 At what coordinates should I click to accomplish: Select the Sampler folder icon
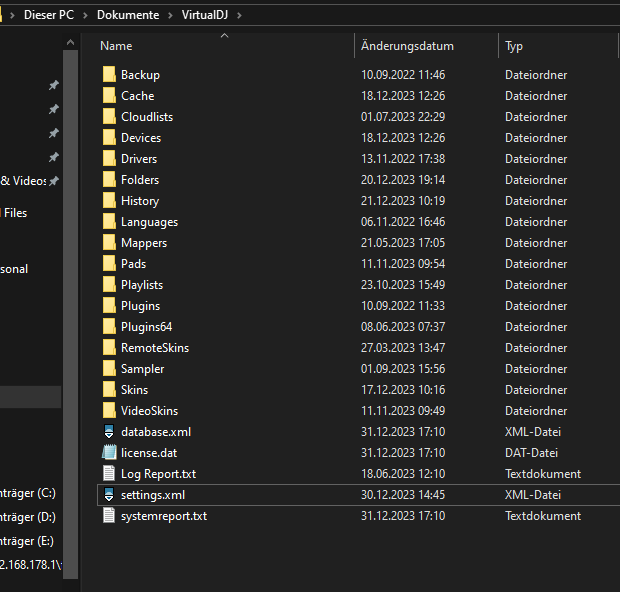(109, 368)
